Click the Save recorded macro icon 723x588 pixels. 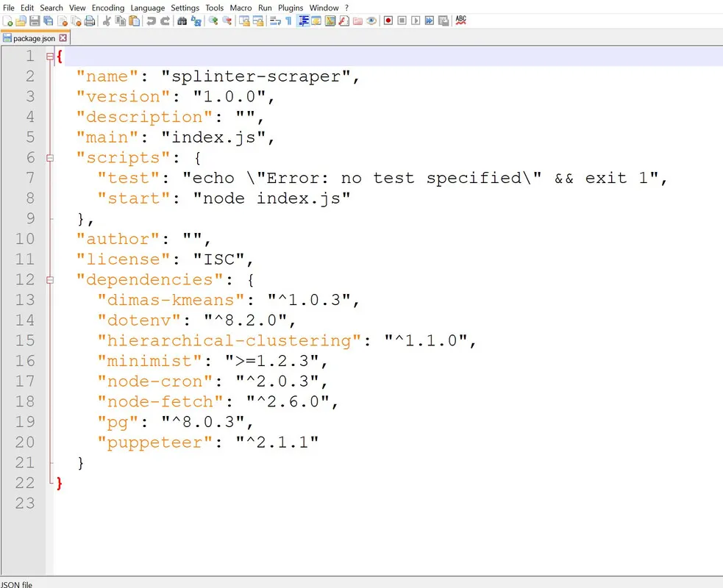pos(444,21)
